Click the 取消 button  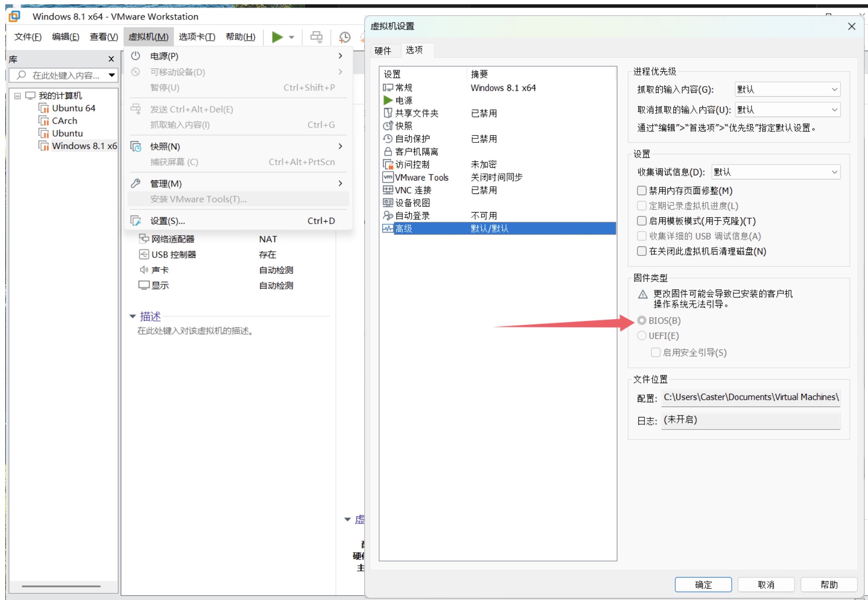pos(766,584)
